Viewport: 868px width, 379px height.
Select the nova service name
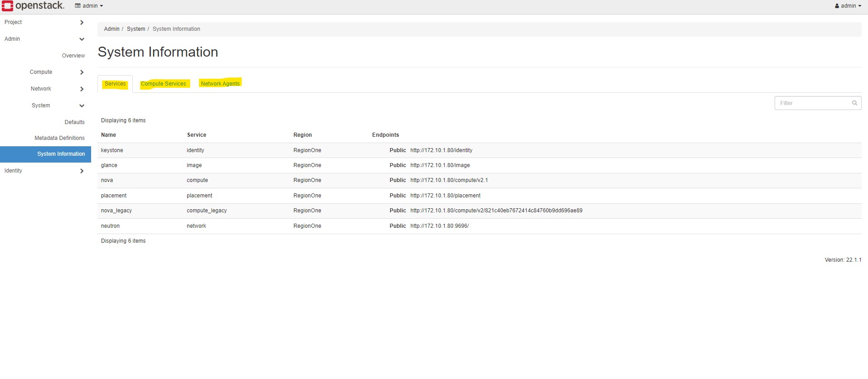pos(107,180)
